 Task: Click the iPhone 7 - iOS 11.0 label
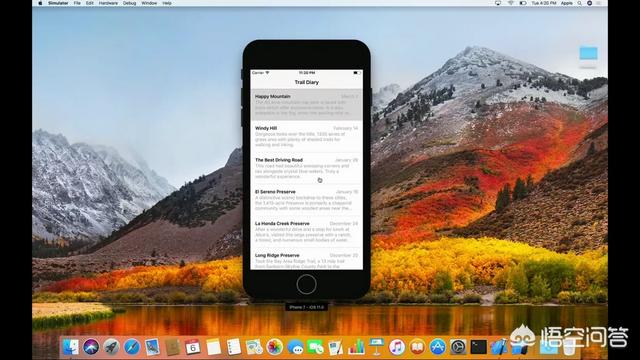[x=306, y=307]
